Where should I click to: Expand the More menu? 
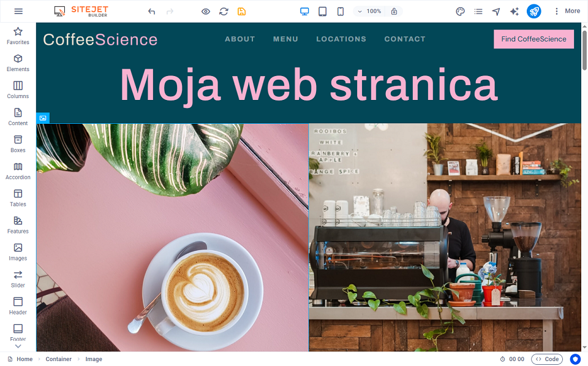(x=566, y=11)
